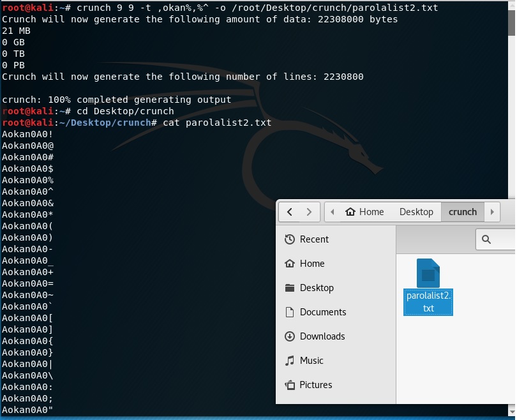Open Recent in the file manager sidebar
The image size is (517, 420).
pyautogui.click(x=313, y=239)
